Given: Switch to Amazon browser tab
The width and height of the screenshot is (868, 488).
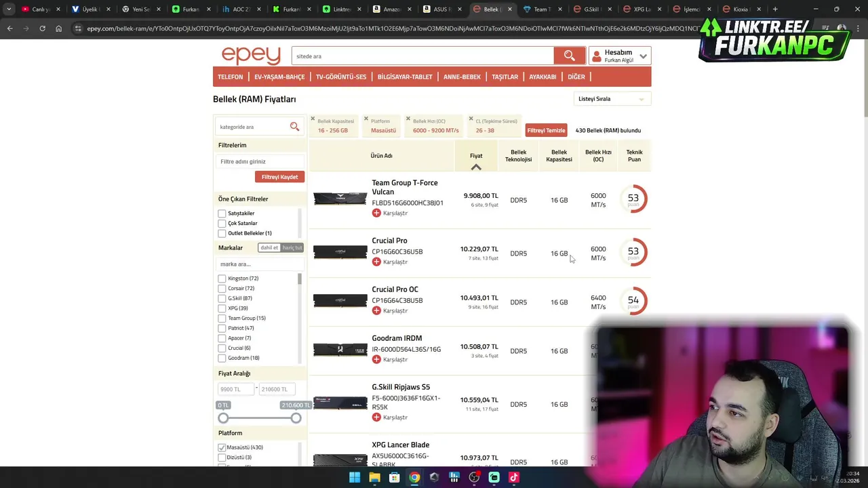Looking at the screenshot, I should pos(391,9).
